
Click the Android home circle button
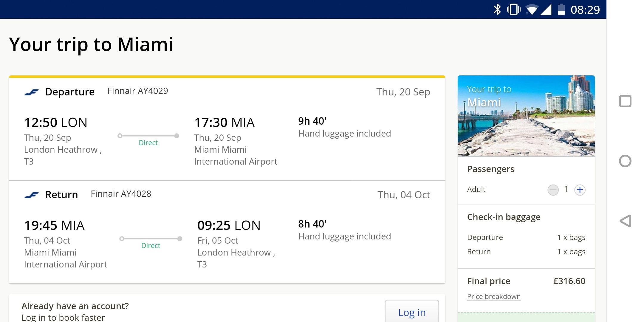pos(626,161)
